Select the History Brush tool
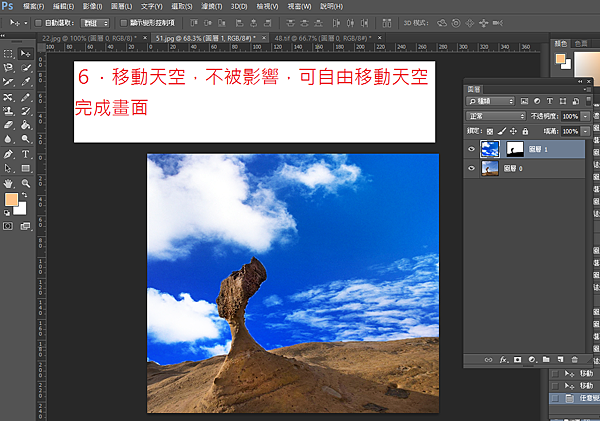600x421 pixels. [x=26, y=111]
